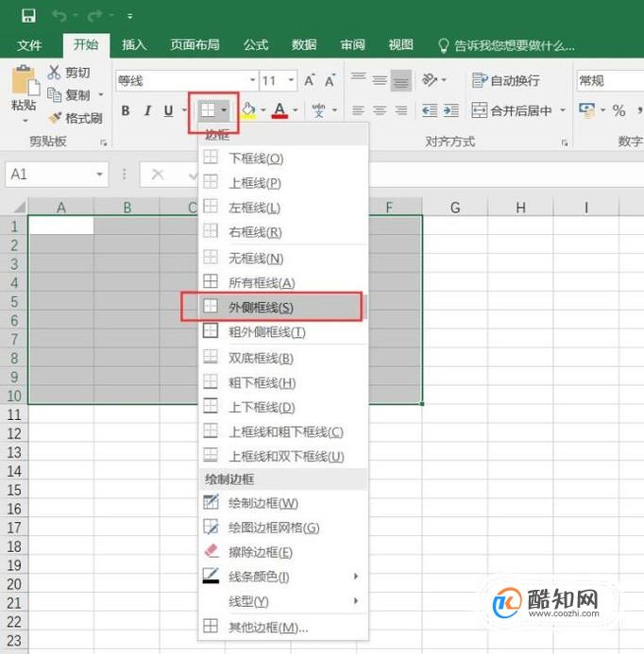Click the increase font size icon
The image size is (644, 654).
[x=310, y=80]
